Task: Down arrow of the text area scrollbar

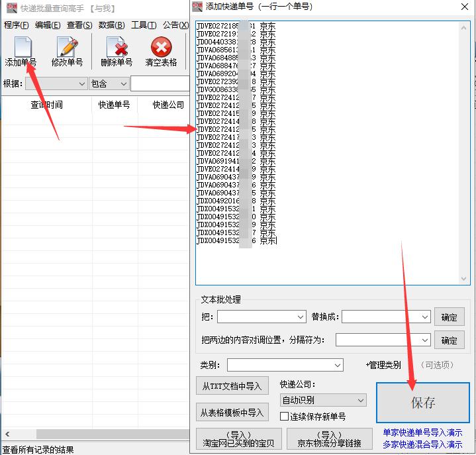Action: coord(463,278)
